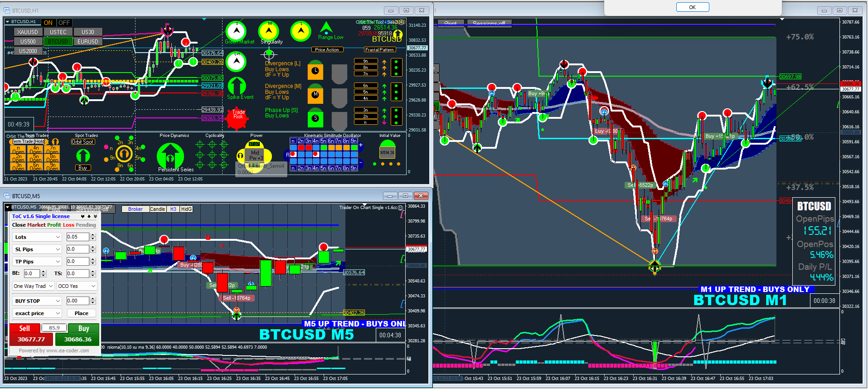
Task: Open the SL Pips dropdown
Action: (x=37, y=249)
